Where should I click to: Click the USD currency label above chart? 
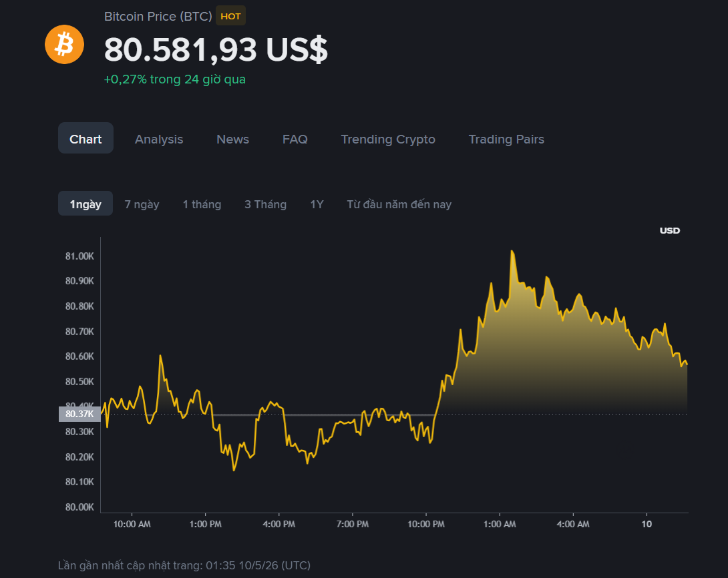click(x=669, y=230)
